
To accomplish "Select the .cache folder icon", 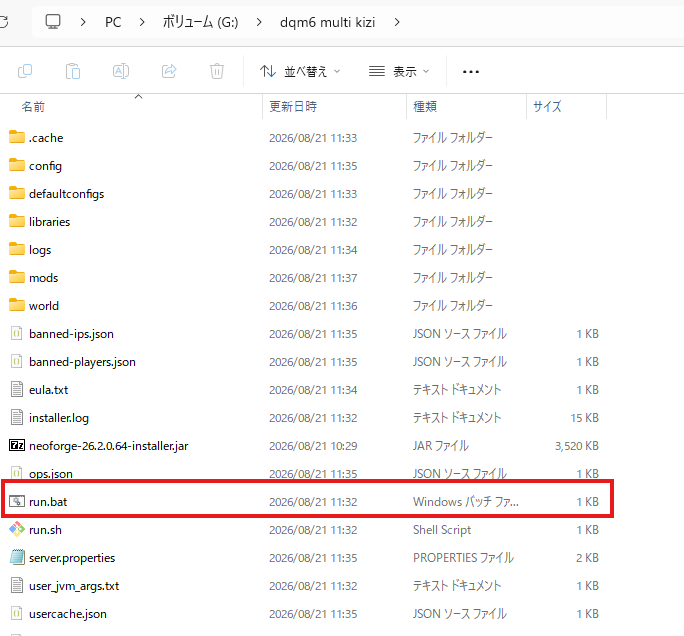I will pos(17,137).
